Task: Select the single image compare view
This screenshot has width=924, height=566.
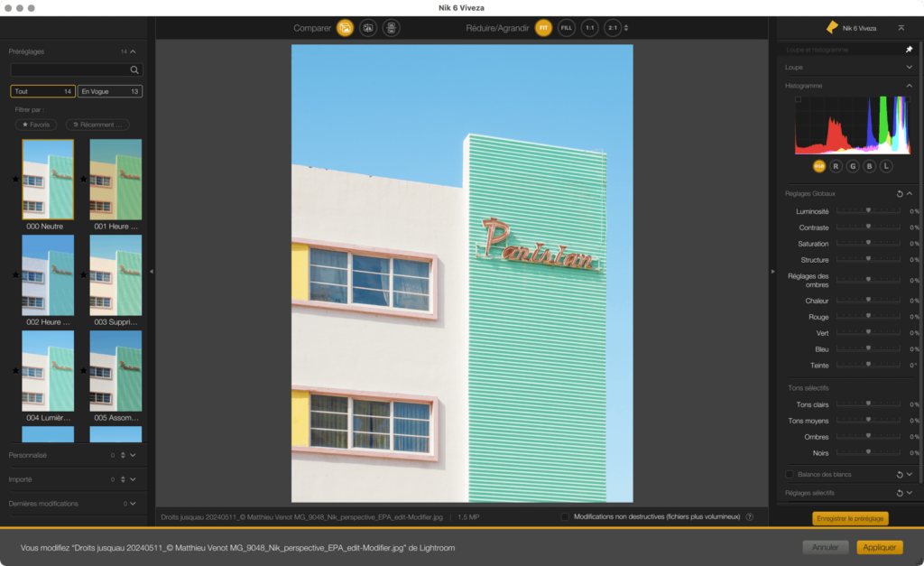Action: click(346, 28)
